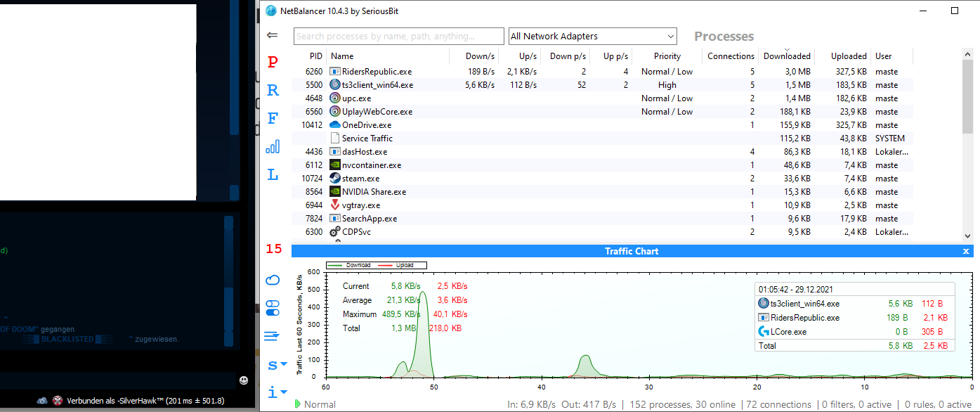Open the F Filters sidebar icon
Viewport: 980px width, 412px height.
pos(273,119)
